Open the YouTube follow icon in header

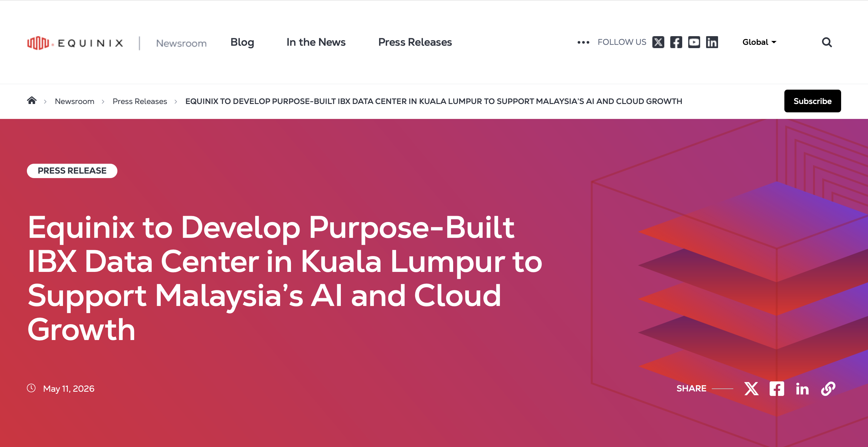[694, 42]
